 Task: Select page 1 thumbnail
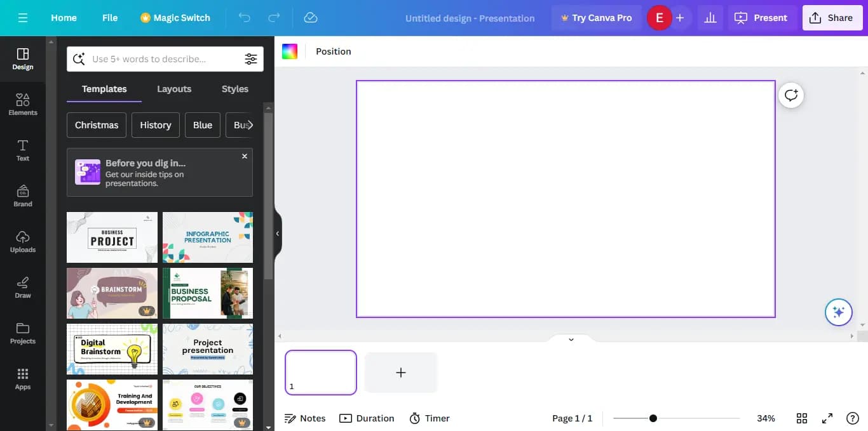click(321, 373)
